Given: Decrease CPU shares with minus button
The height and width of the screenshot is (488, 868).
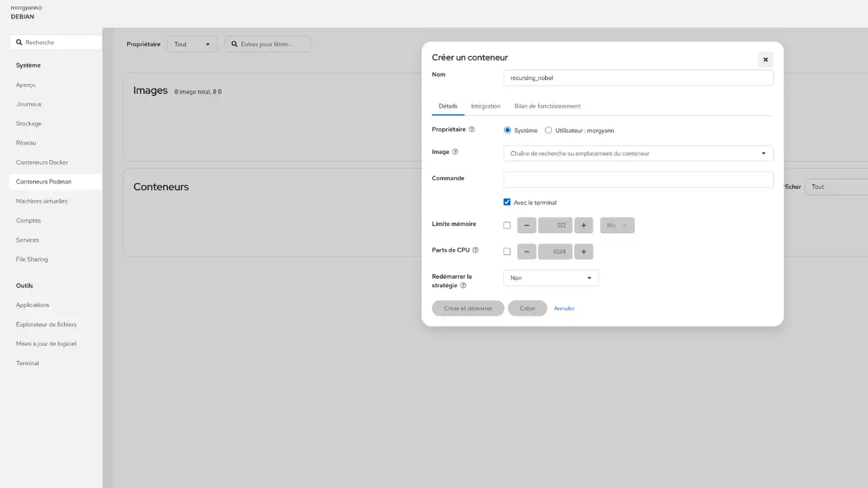Looking at the screenshot, I should click(x=527, y=252).
